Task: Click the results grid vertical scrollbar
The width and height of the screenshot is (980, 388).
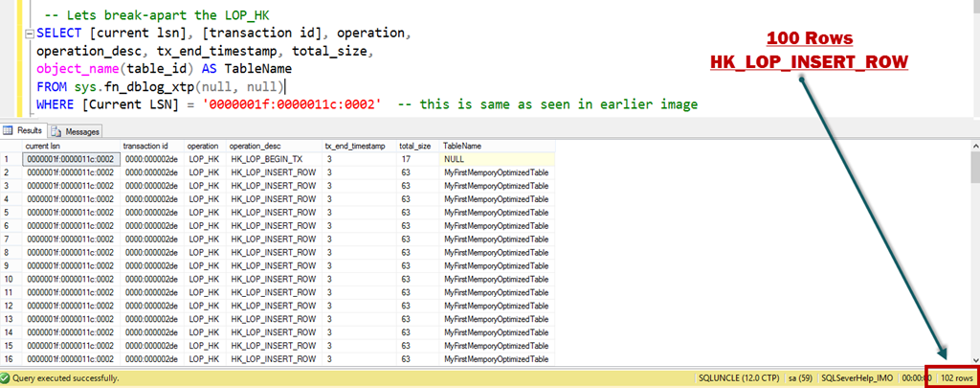Action: point(972,259)
